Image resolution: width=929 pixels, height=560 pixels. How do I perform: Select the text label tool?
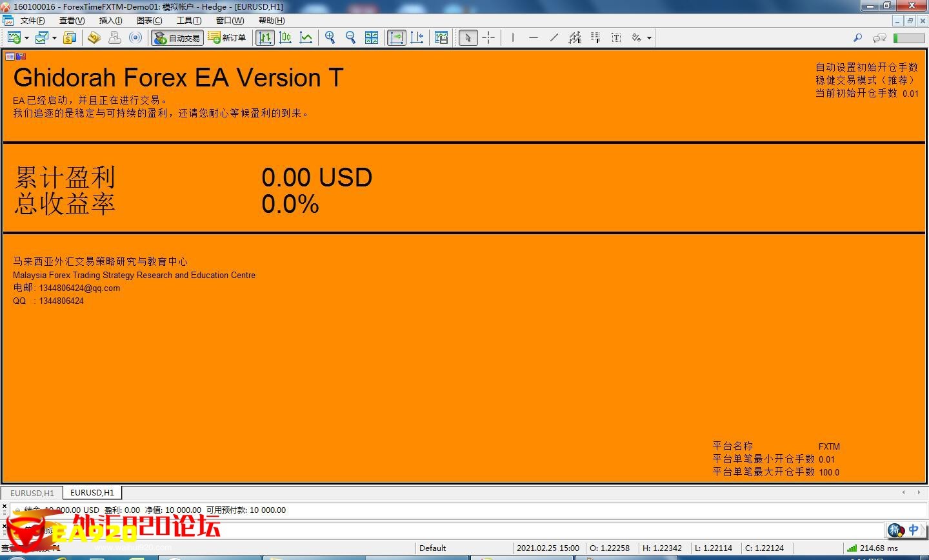616,38
